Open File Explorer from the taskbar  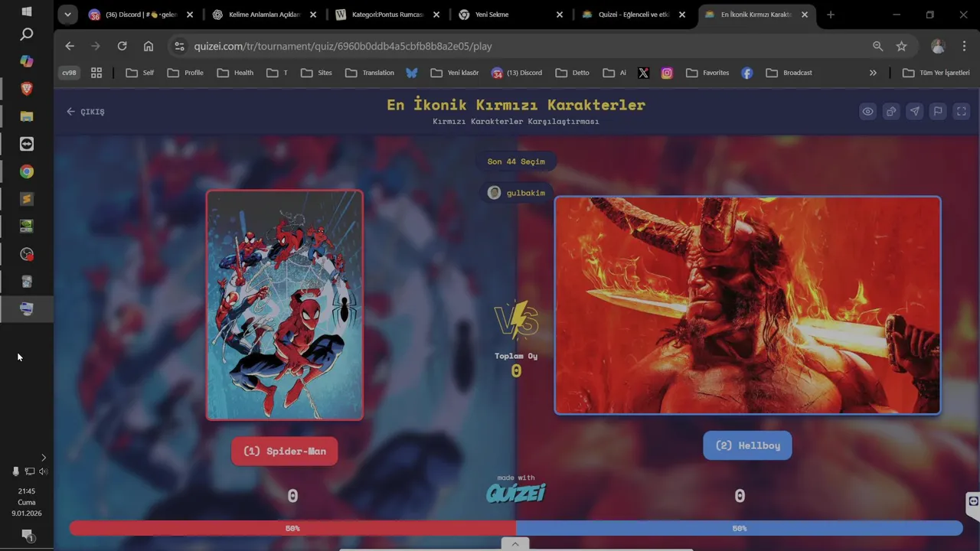(x=27, y=116)
